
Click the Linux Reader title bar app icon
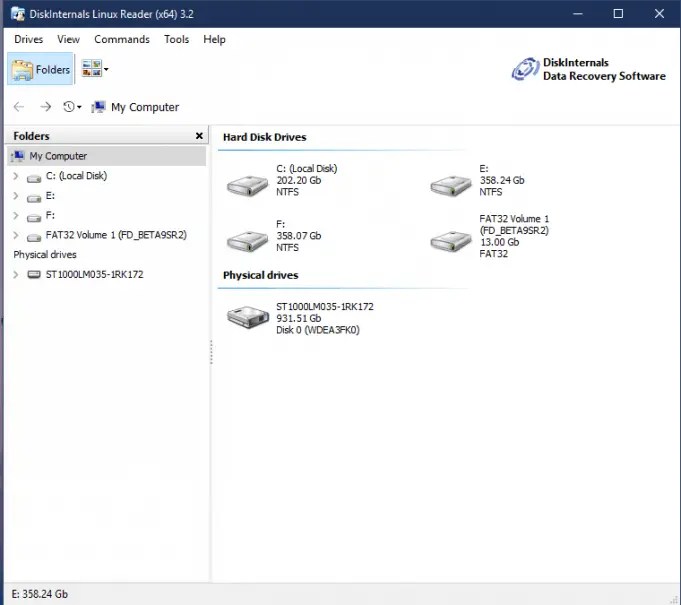[x=18, y=14]
